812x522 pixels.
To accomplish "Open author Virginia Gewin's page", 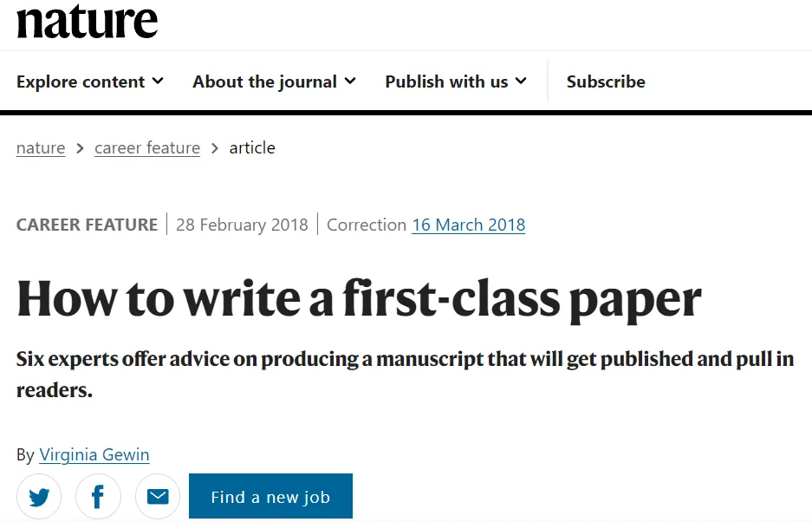I will [94, 454].
